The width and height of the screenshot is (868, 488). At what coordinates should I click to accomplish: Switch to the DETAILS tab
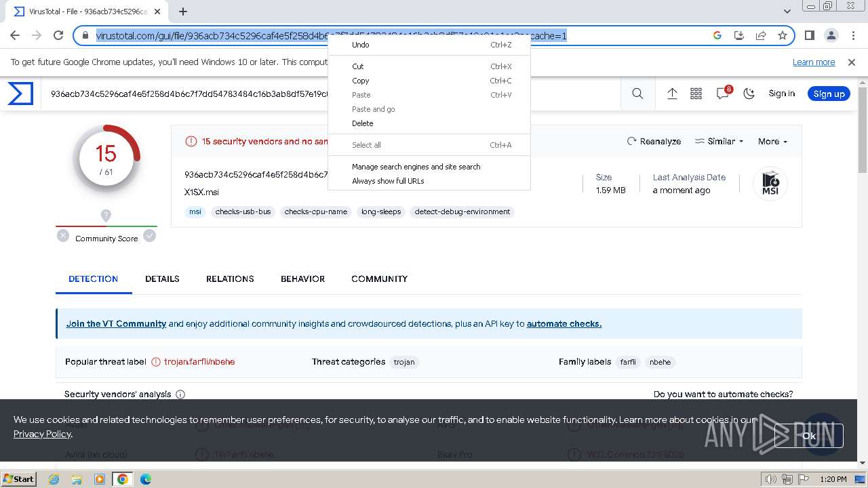click(x=162, y=279)
